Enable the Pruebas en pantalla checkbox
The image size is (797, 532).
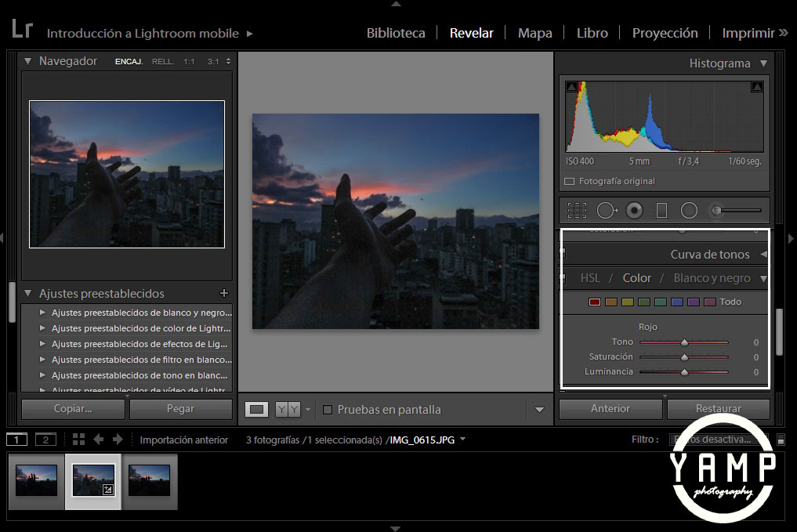pos(328,410)
